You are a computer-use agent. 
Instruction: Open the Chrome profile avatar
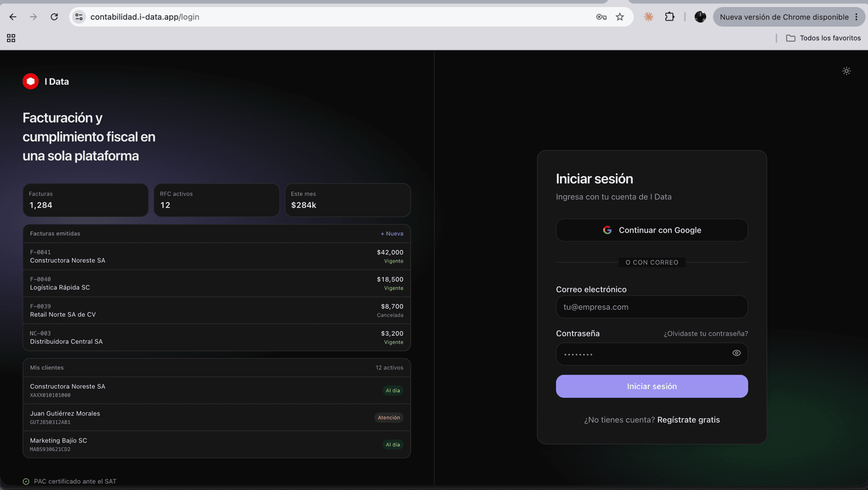[x=700, y=17]
